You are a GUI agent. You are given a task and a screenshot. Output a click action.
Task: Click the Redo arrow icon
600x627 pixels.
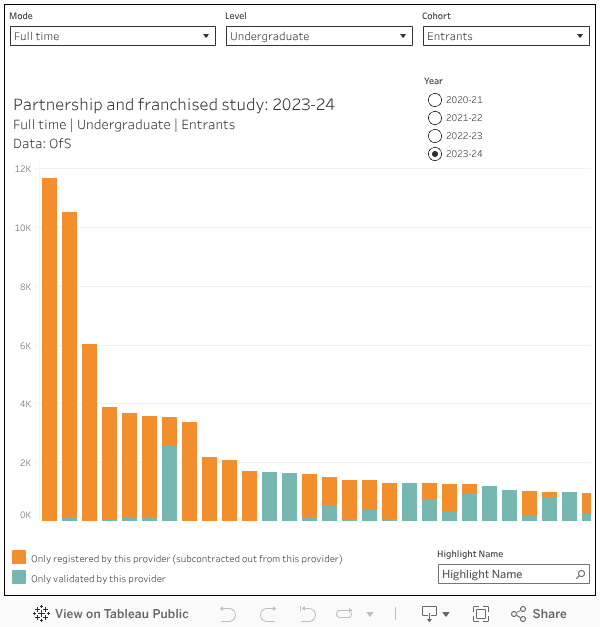click(268, 614)
